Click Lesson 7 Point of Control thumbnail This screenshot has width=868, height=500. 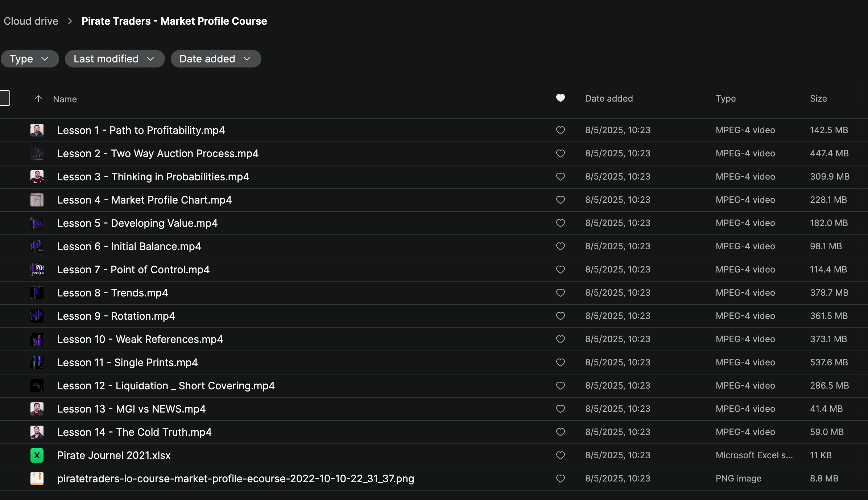pyautogui.click(x=37, y=270)
